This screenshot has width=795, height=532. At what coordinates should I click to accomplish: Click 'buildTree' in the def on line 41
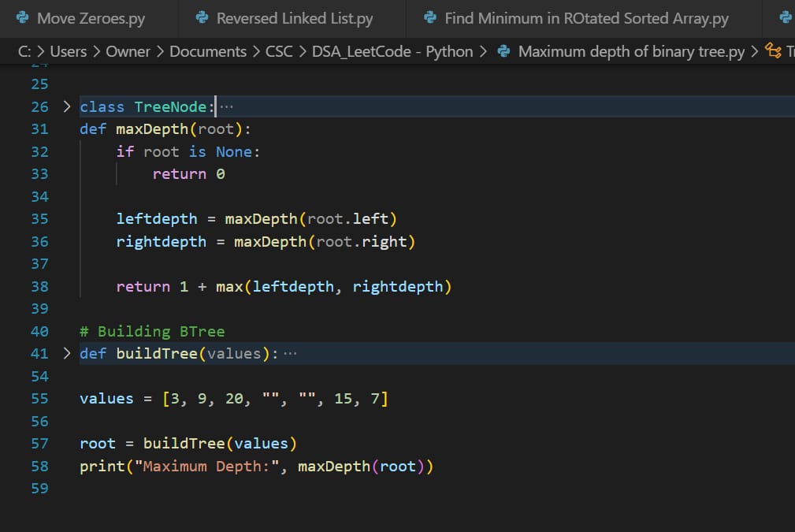point(157,353)
